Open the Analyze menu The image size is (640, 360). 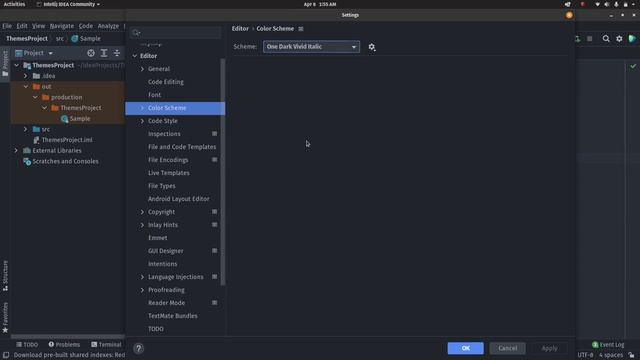(x=108, y=26)
